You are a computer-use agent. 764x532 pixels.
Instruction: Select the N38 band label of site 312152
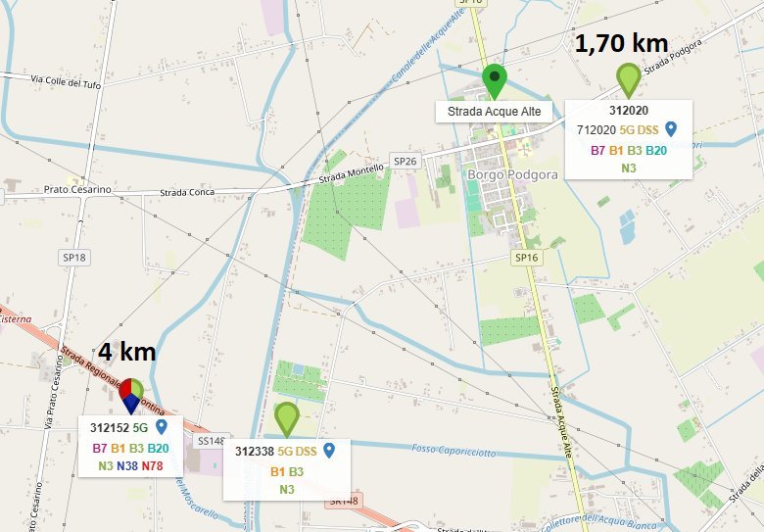[127, 466]
